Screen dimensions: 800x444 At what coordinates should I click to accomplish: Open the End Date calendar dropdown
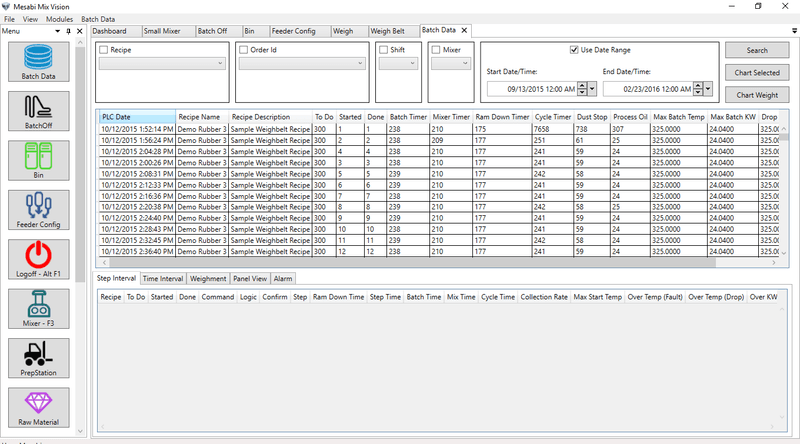point(708,89)
